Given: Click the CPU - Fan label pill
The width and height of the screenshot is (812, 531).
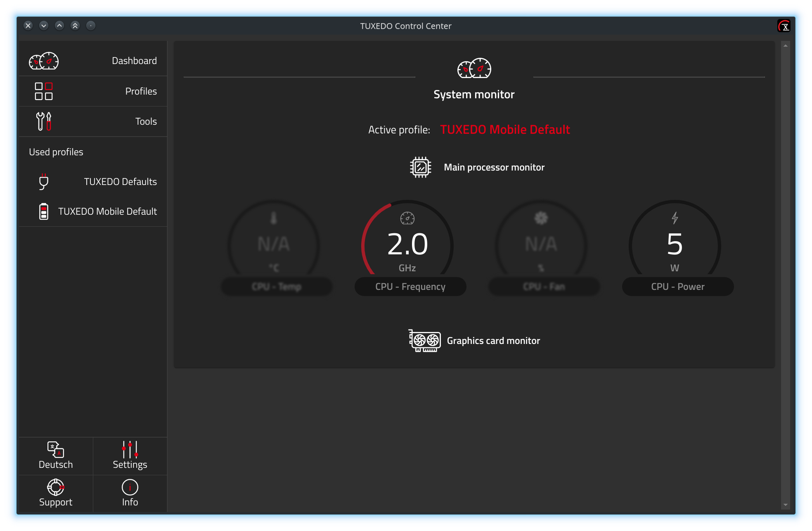Looking at the screenshot, I should [544, 287].
